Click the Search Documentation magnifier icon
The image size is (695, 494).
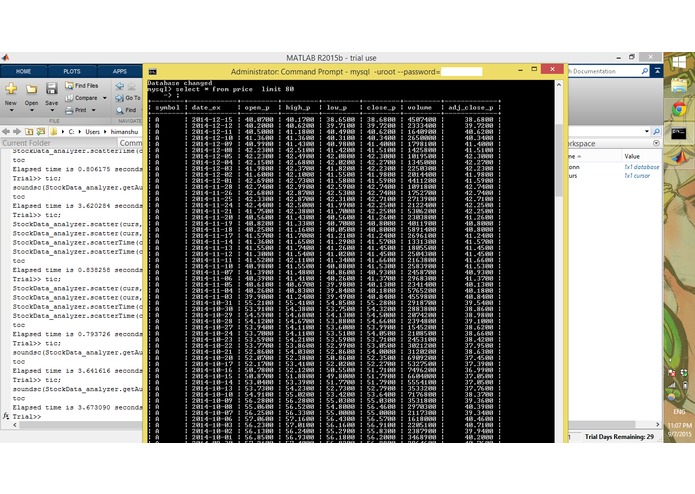coord(644,71)
